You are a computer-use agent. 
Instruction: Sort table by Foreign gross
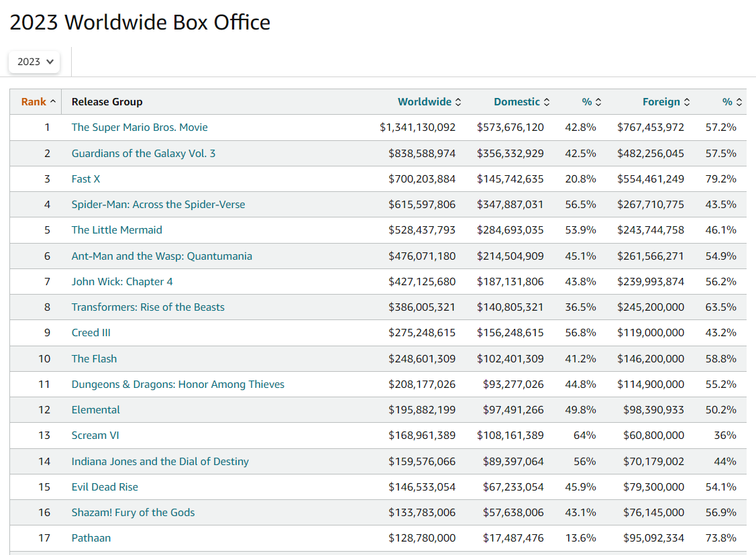(665, 102)
